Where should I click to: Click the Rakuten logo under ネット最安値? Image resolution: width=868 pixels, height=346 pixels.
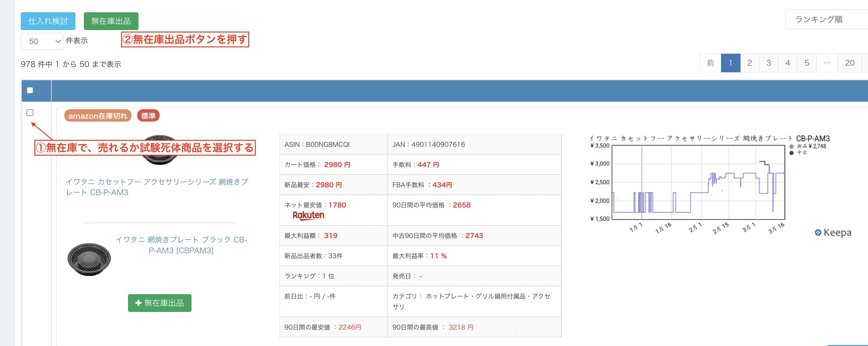coord(308,215)
